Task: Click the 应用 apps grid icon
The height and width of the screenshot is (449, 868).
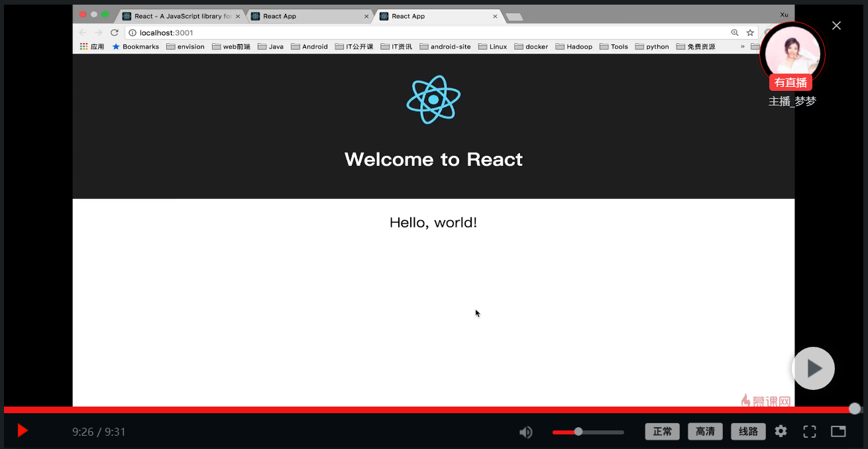Action: tap(82, 46)
